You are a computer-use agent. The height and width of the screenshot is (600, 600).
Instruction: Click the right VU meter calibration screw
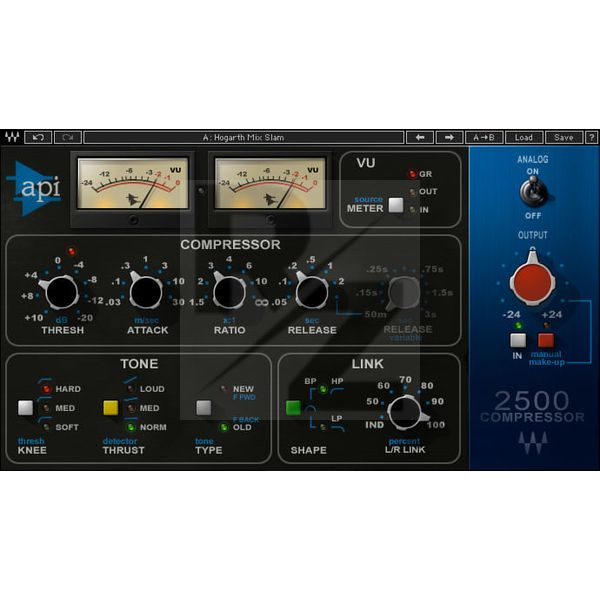(271, 220)
